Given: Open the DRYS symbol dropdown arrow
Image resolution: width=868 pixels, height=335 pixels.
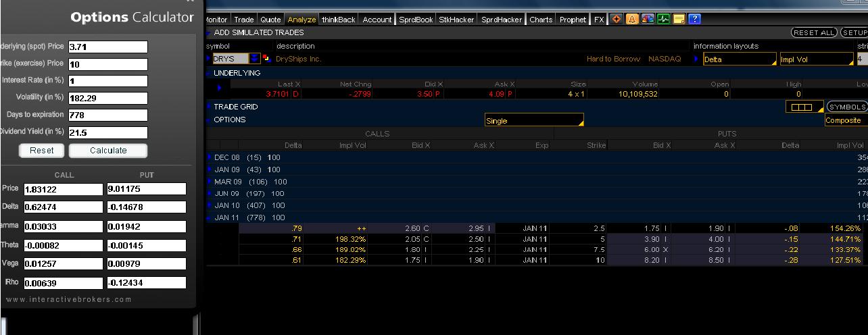Looking at the screenshot, I should (x=254, y=59).
